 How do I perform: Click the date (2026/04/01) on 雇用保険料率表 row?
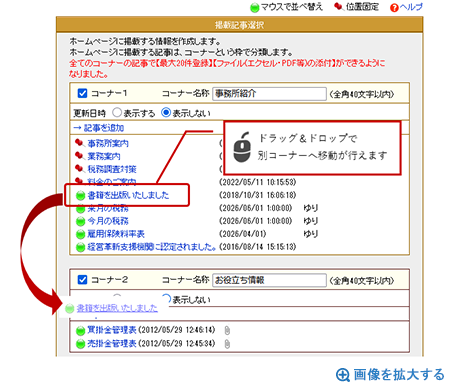click(242, 234)
